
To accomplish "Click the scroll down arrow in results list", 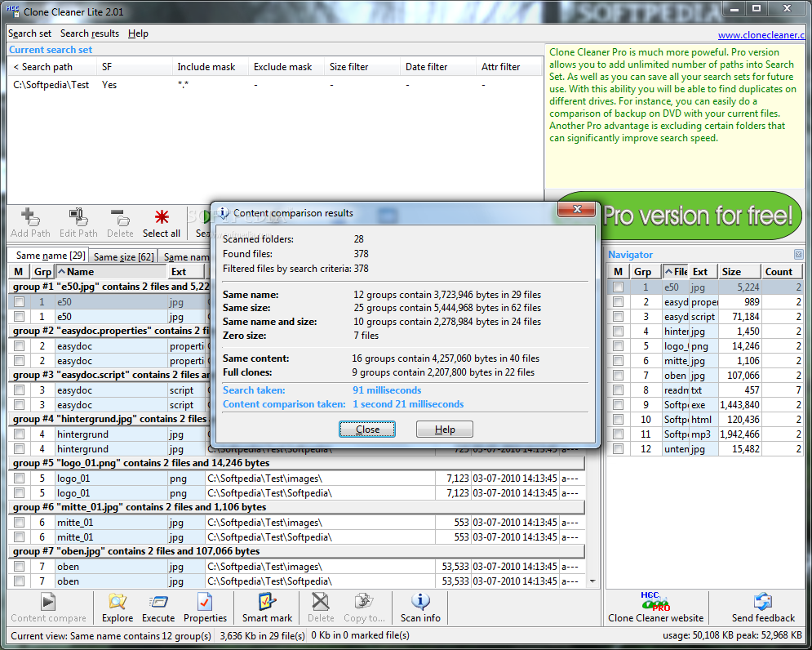I will click(592, 581).
